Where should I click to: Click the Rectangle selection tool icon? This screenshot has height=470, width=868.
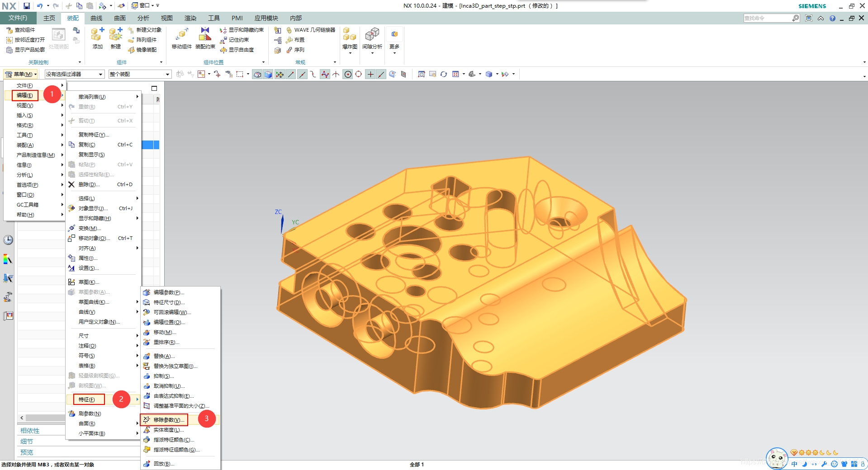(x=240, y=74)
